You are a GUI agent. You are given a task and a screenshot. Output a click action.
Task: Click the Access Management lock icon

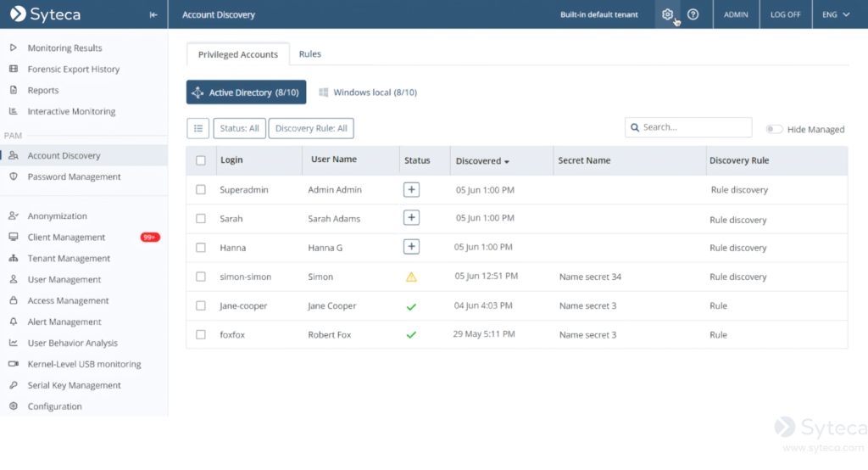(x=14, y=300)
